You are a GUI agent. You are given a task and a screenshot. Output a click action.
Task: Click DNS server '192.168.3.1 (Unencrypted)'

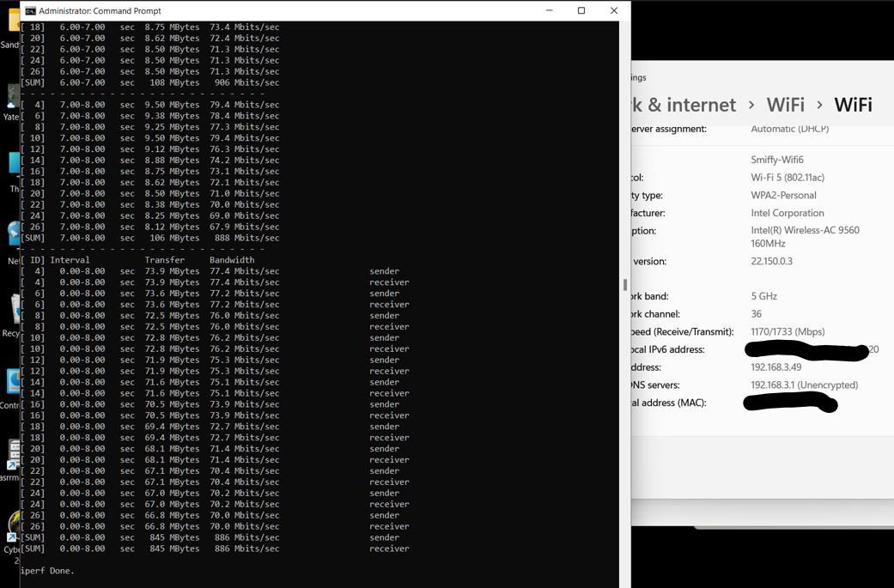tap(804, 385)
